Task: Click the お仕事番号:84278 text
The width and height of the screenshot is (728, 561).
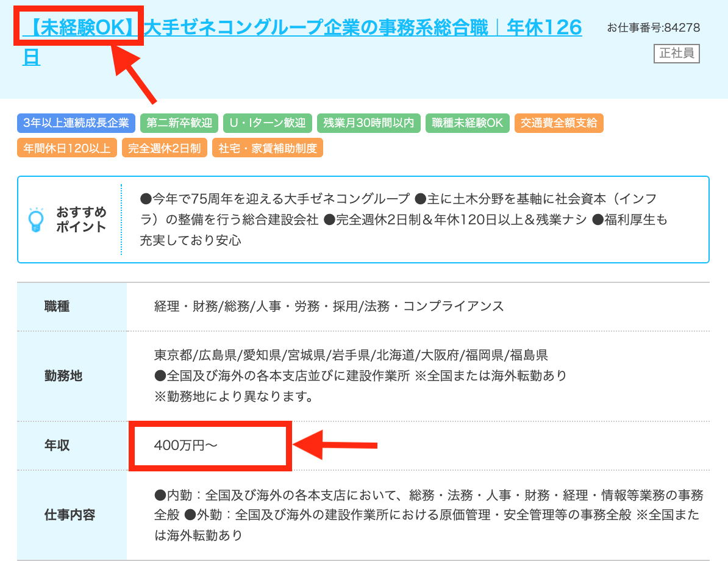Action: [653, 28]
